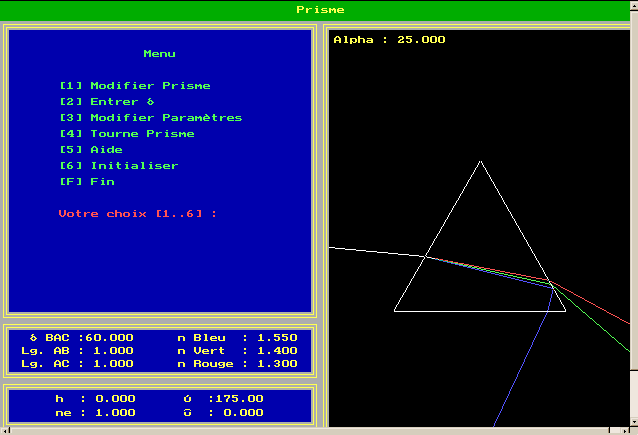Pick the "[4] Tourne Prisme" option
Viewport: 638px width, 435px height.
click(x=127, y=134)
